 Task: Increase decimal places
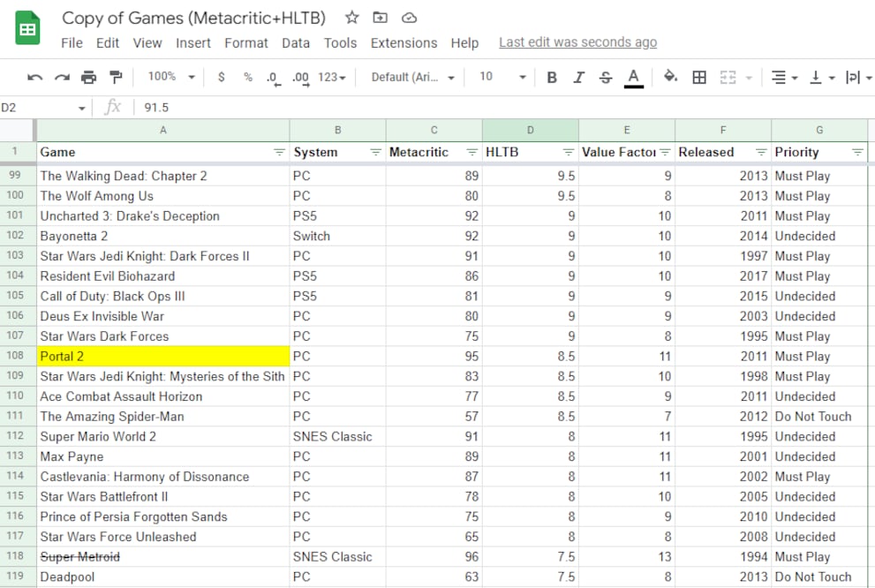pos(300,78)
